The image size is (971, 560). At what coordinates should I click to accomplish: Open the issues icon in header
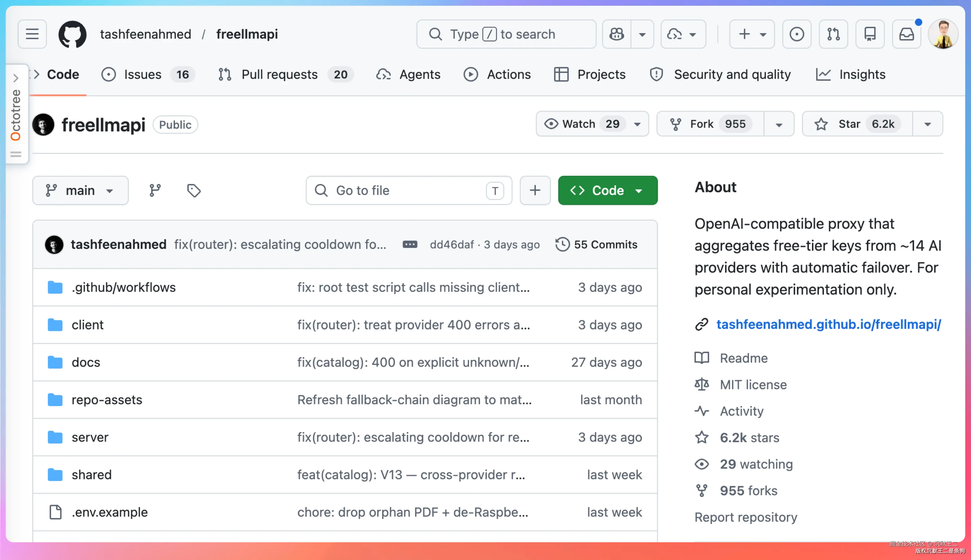[797, 34]
